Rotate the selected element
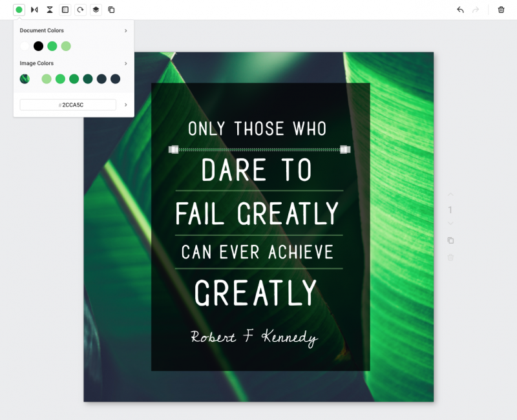 tap(81, 10)
